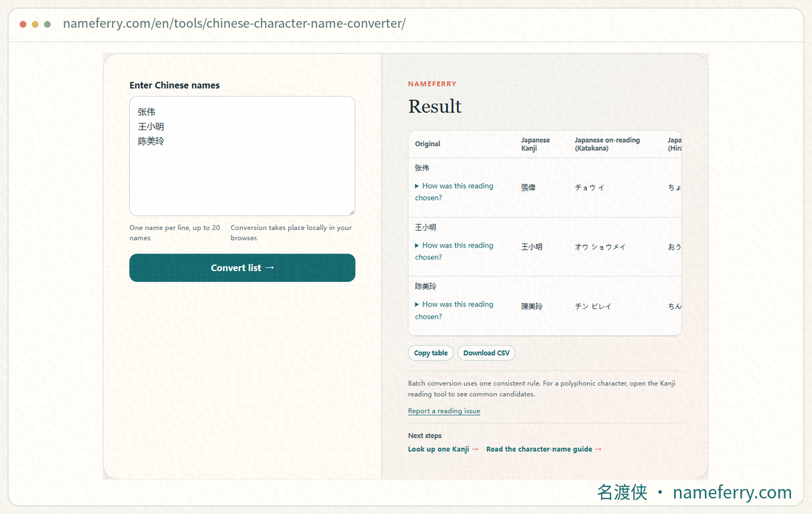The width and height of the screenshot is (812, 514).
Task: Click the Copy table button
Action: (431, 353)
